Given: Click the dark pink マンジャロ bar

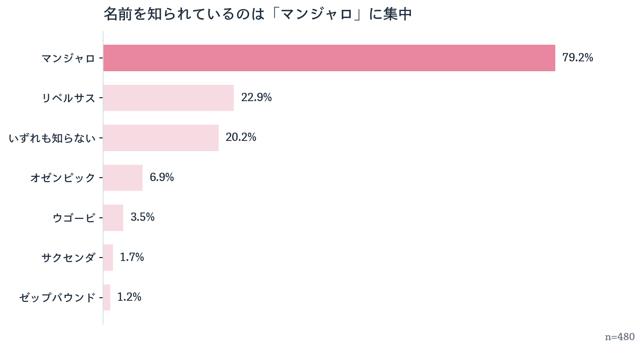Looking at the screenshot, I should click(329, 58).
